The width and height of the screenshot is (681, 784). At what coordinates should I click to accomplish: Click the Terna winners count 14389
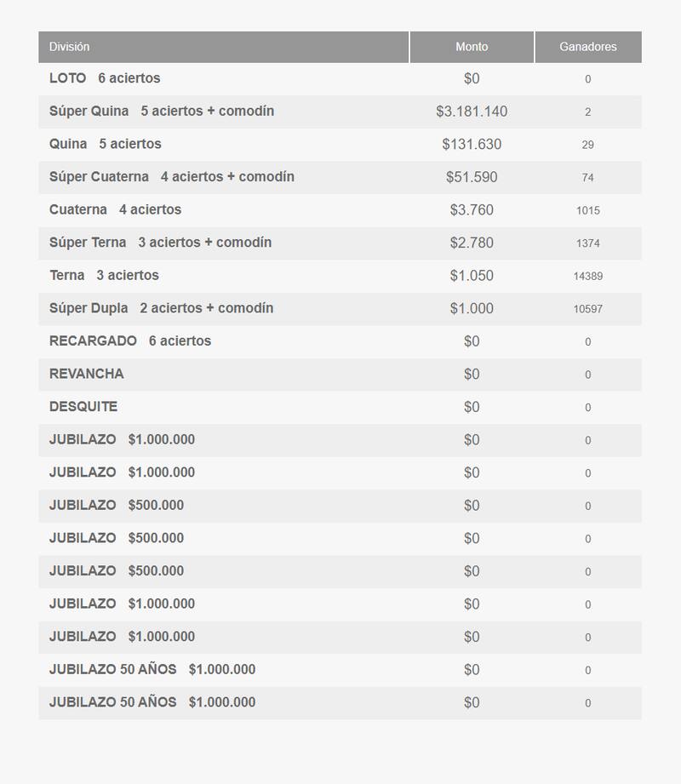pyautogui.click(x=587, y=276)
